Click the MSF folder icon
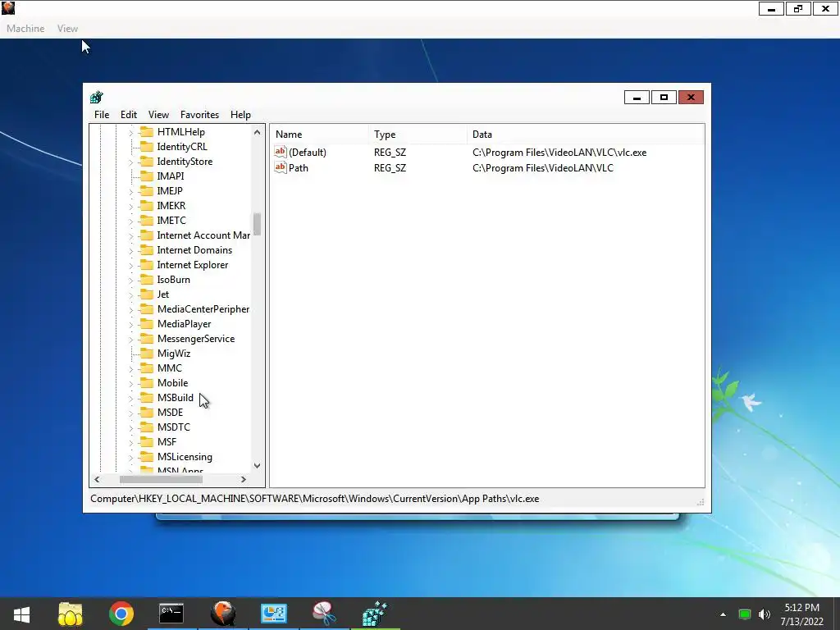840x630 pixels. pos(147,442)
